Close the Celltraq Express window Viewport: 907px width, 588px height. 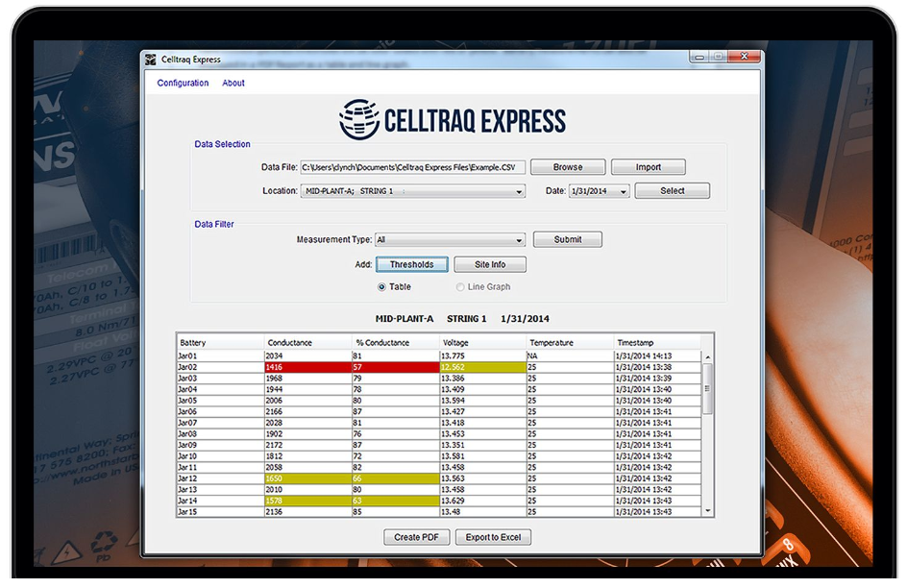(744, 57)
